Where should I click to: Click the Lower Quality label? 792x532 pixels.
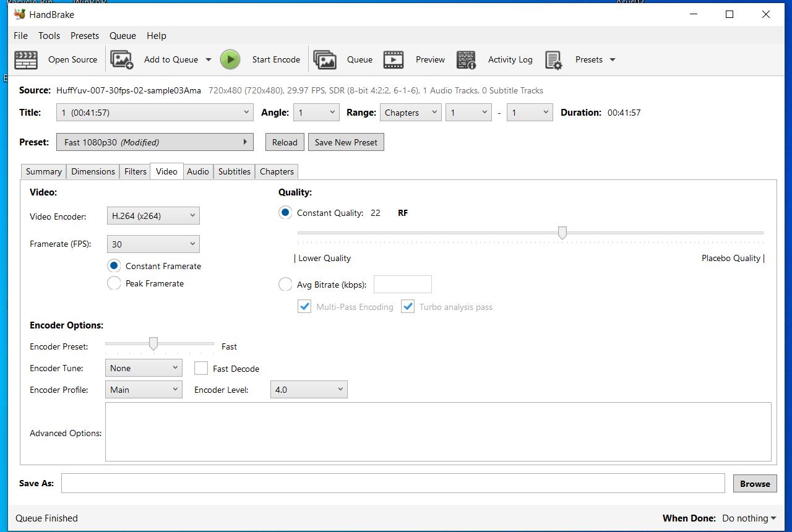pos(324,258)
